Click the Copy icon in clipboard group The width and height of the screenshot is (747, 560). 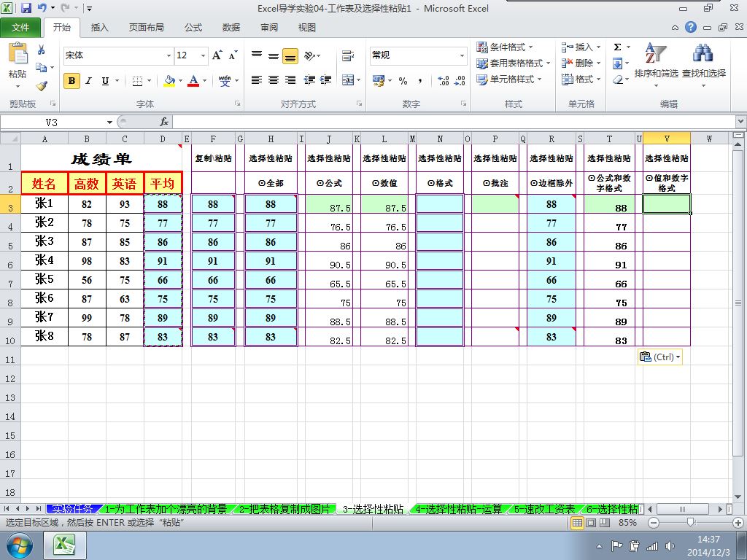point(42,68)
